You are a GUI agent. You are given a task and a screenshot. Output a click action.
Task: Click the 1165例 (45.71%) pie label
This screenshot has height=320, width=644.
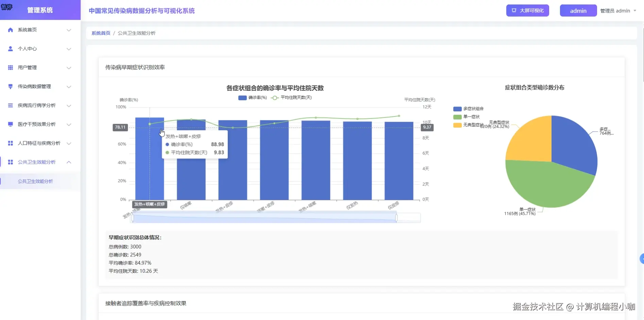[520, 214]
